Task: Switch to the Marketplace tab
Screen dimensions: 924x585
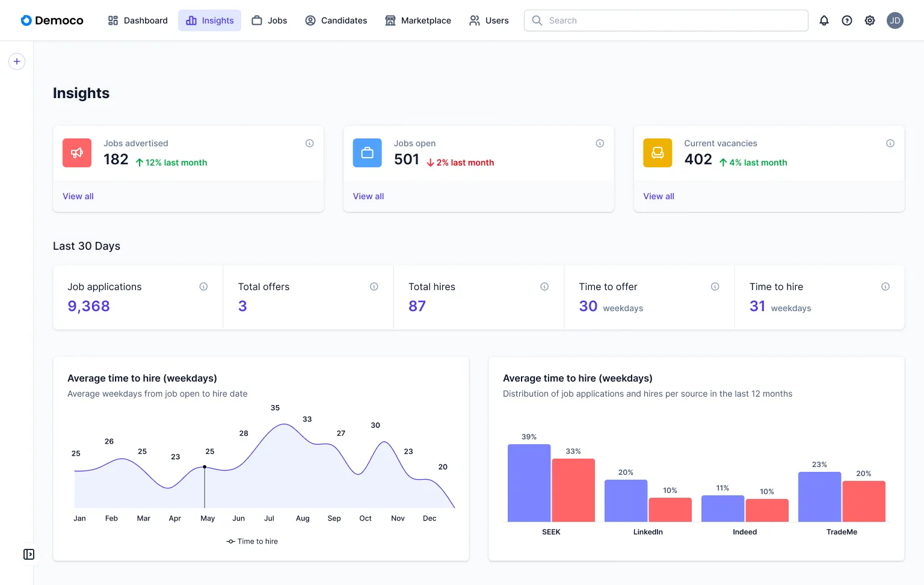Action: pyautogui.click(x=418, y=20)
